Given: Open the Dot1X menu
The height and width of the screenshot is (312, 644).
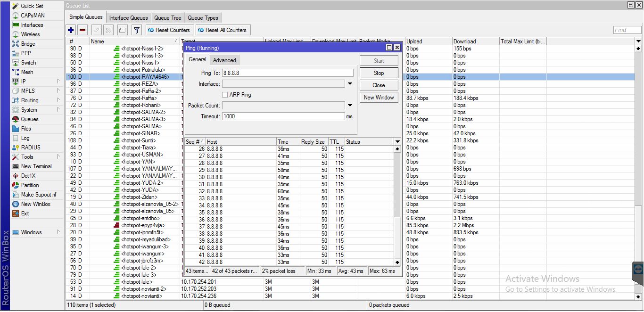Looking at the screenshot, I should coord(28,176).
